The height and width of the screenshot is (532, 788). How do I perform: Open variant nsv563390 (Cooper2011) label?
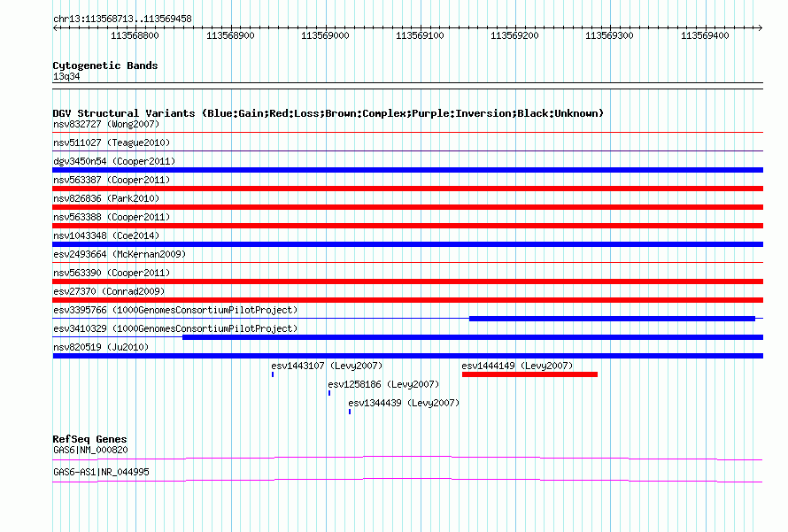pyautogui.click(x=112, y=273)
